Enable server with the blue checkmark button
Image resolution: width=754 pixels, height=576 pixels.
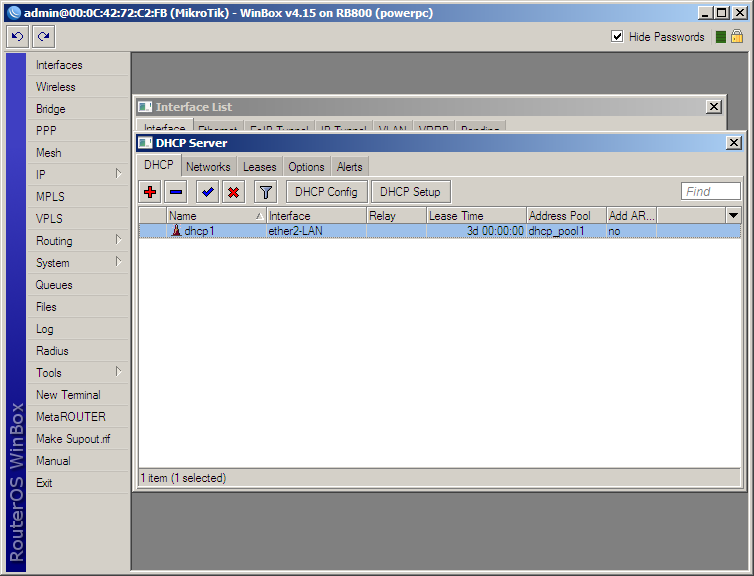click(x=208, y=192)
